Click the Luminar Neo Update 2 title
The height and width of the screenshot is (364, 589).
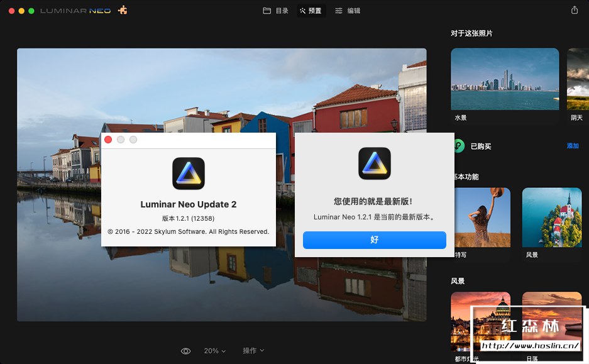click(188, 204)
